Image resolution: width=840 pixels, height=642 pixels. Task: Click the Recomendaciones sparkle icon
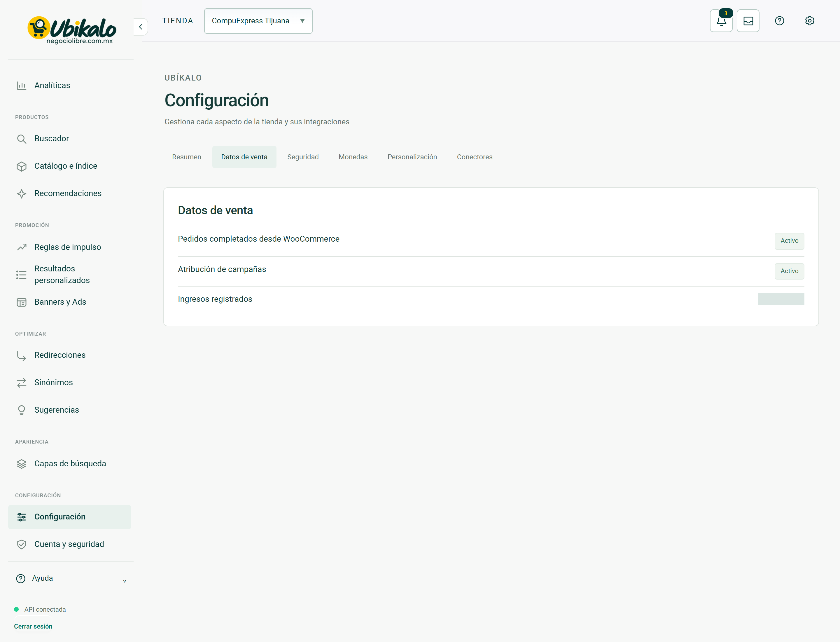coord(21,194)
